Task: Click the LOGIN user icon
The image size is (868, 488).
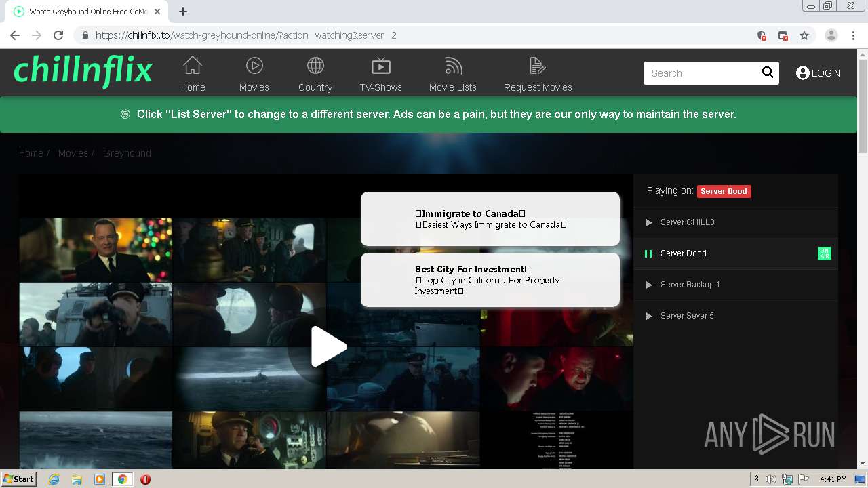Action: click(x=803, y=73)
